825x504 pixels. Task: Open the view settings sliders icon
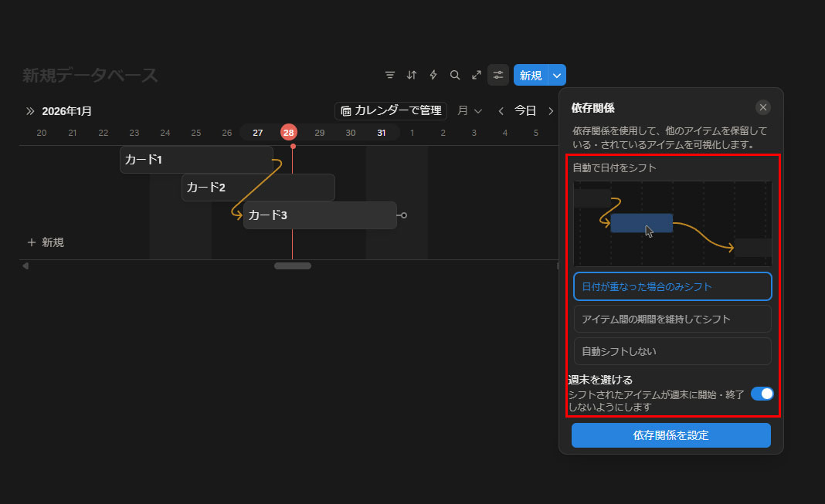[498, 75]
